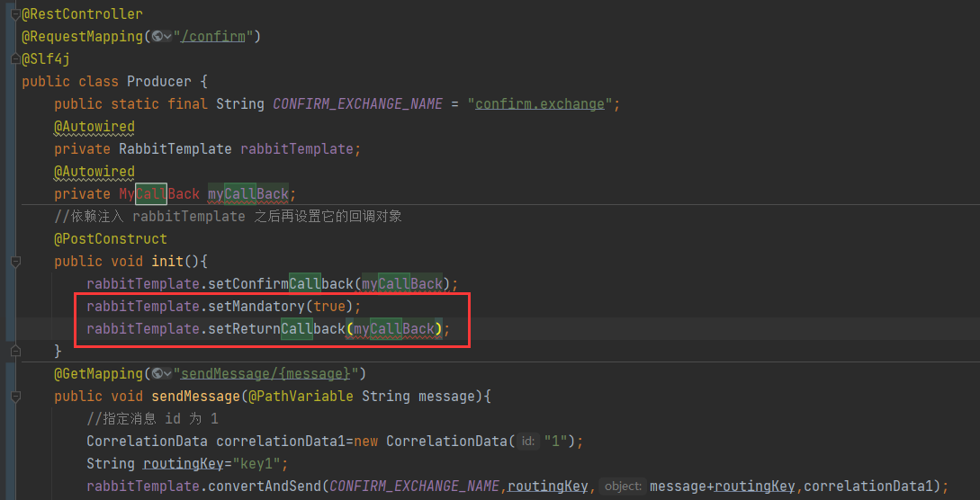Image resolution: width=980 pixels, height=500 pixels.
Task: Click the RabbitTemplate type in field declaration
Action: (175, 149)
